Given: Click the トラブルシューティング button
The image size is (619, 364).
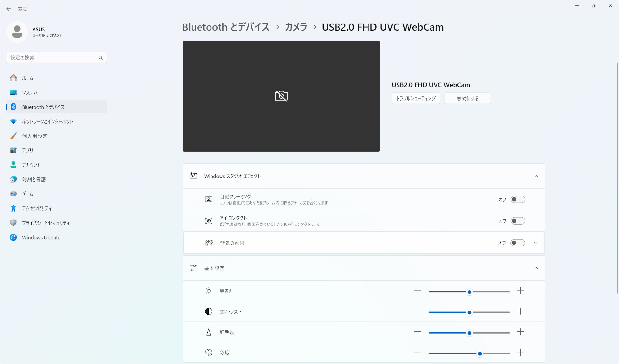Looking at the screenshot, I should point(416,98).
